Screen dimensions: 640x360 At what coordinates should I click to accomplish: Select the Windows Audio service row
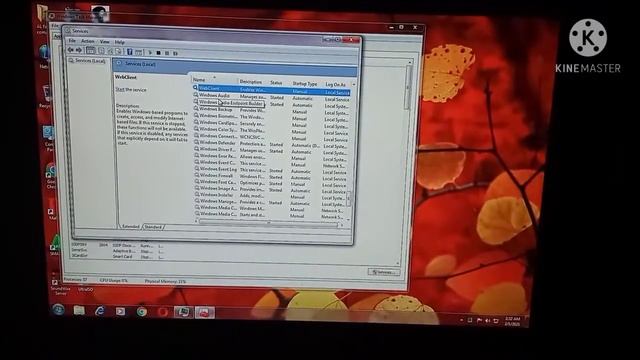[271, 97]
